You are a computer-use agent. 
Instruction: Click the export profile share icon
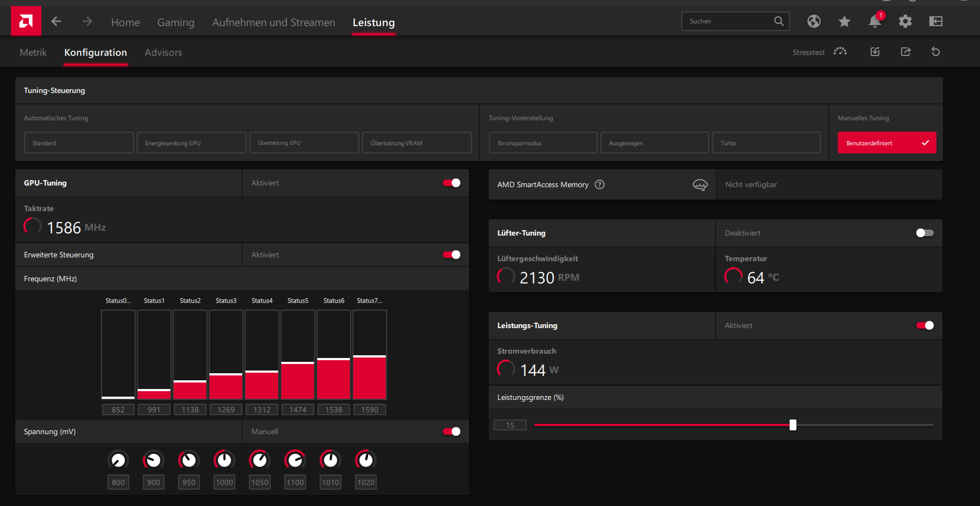pyautogui.click(x=905, y=52)
